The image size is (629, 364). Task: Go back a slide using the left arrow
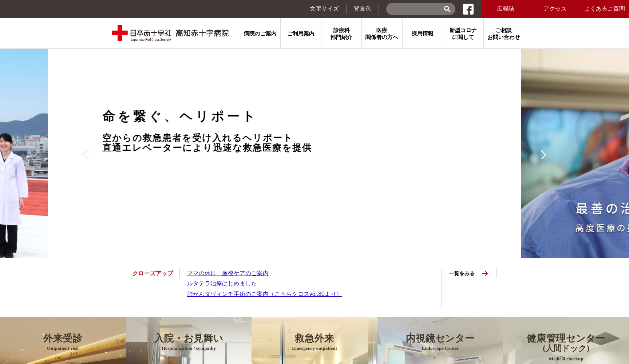[86, 154]
